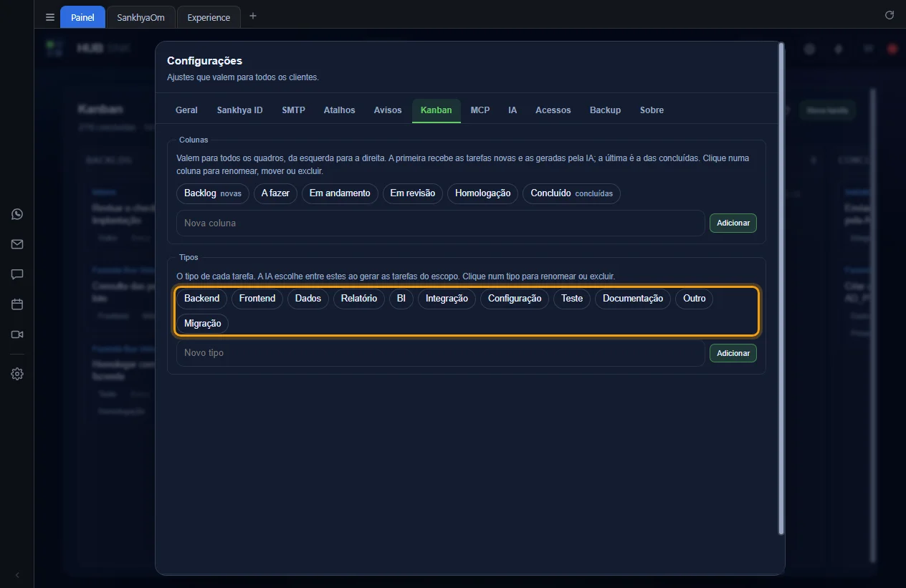The image size is (906, 588).
Task: Open the settings gear in sidebar
Action: pyautogui.click(x=17, y=374)
